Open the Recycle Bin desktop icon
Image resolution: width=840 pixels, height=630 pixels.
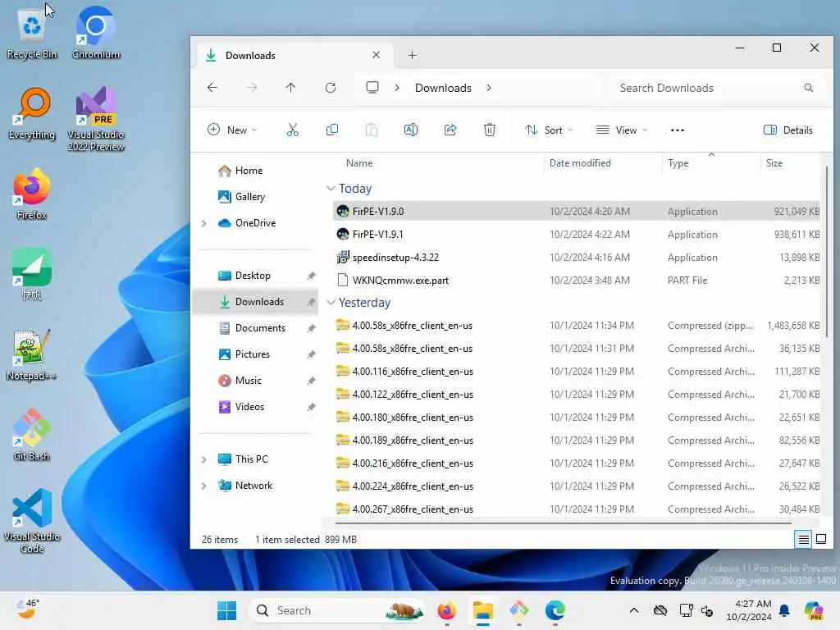point(32,33)
